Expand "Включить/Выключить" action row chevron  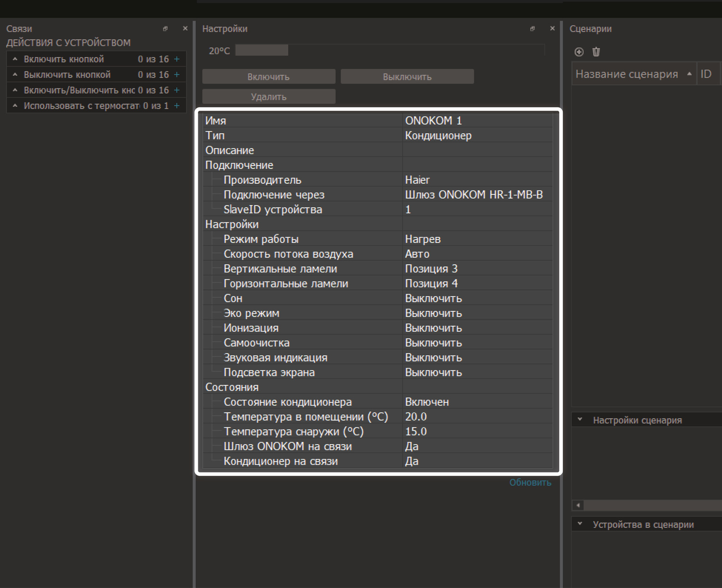(x=15, y=90)
